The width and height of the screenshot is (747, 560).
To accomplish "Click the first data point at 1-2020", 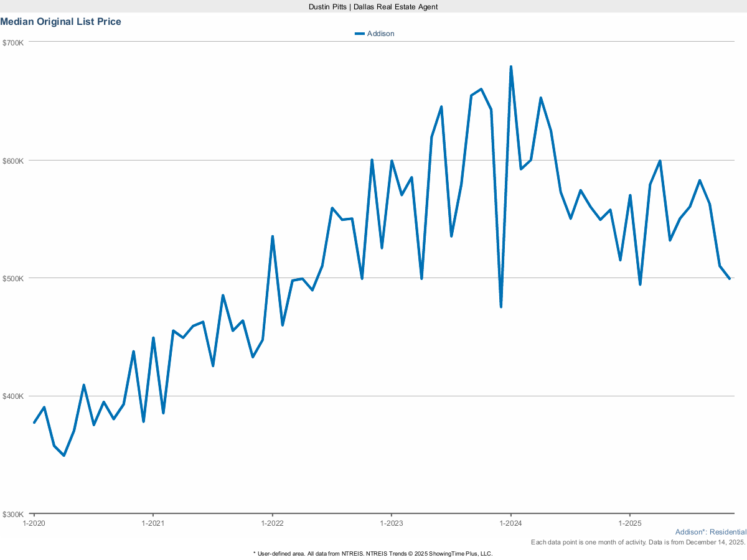I will [34, 422].
